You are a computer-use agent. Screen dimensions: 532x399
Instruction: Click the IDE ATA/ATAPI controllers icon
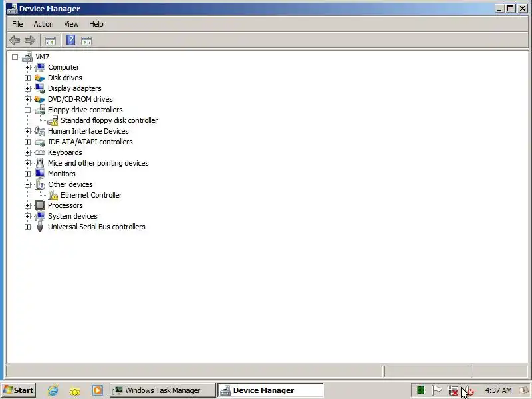click(40, 142)
